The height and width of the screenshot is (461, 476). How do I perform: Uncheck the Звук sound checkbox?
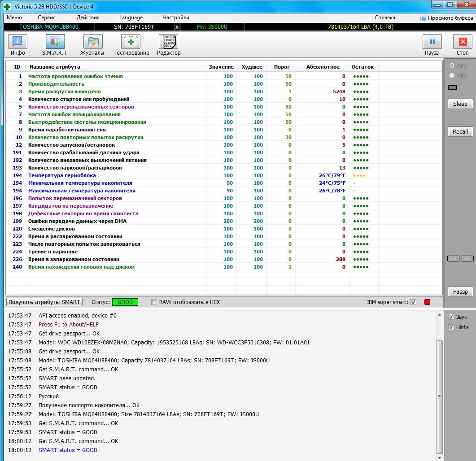pyautogui.click(x=451, y=317)
